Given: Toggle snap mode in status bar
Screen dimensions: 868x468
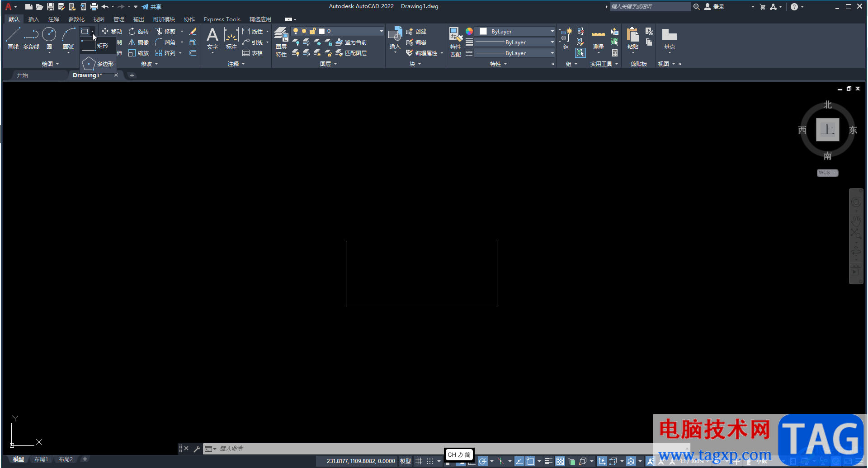Looking at the screenshot, I should [430, 461].
